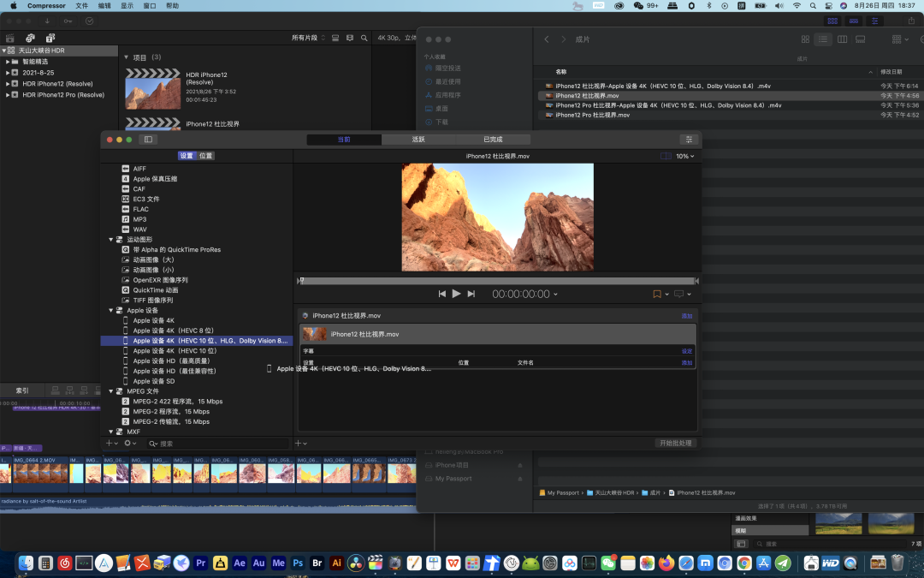Toggle the Compressor settings sidebar
Screen dimensions: 924x578
[148, 140]
